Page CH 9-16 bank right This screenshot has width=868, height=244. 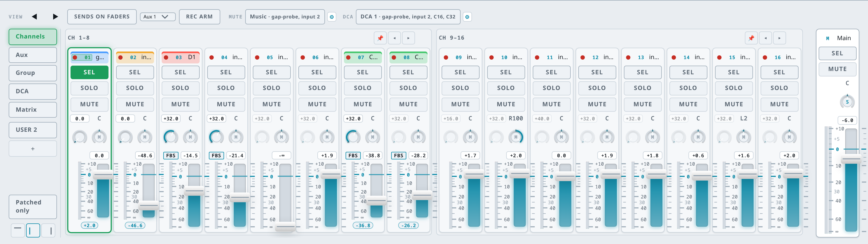click(x=779, y=38)
